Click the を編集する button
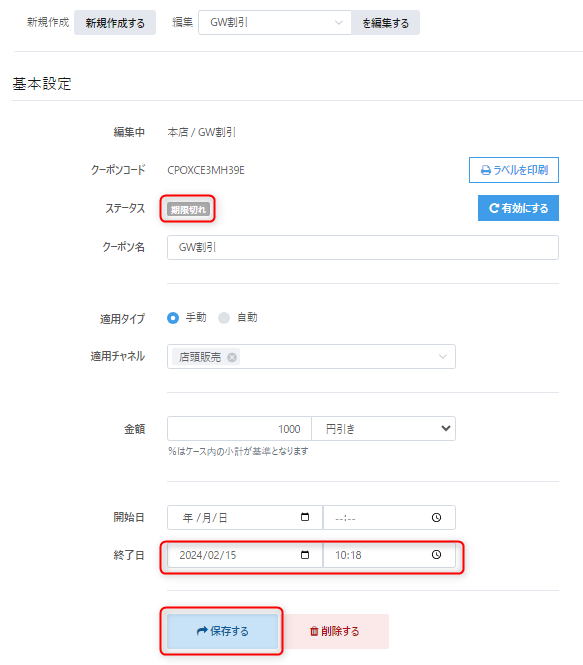This screenshot has height=665, width=583. coord(385,22)
